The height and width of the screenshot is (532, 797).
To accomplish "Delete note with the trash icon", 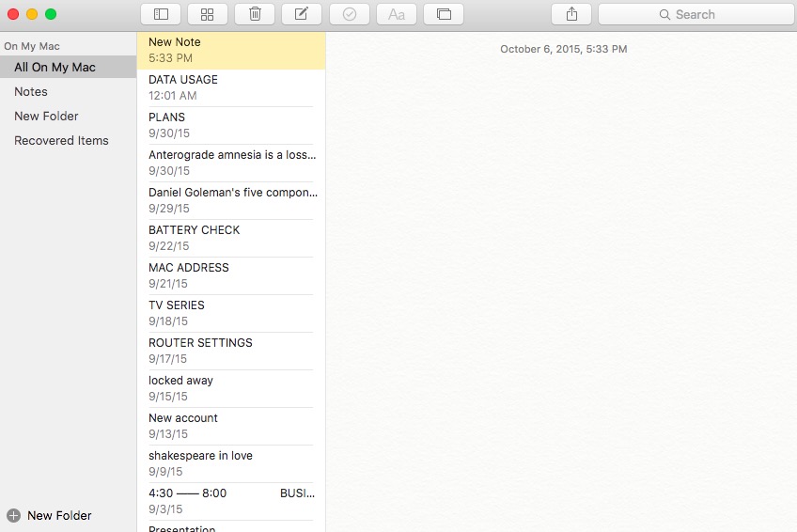I will pyautogui.click(x=255, y=14).
